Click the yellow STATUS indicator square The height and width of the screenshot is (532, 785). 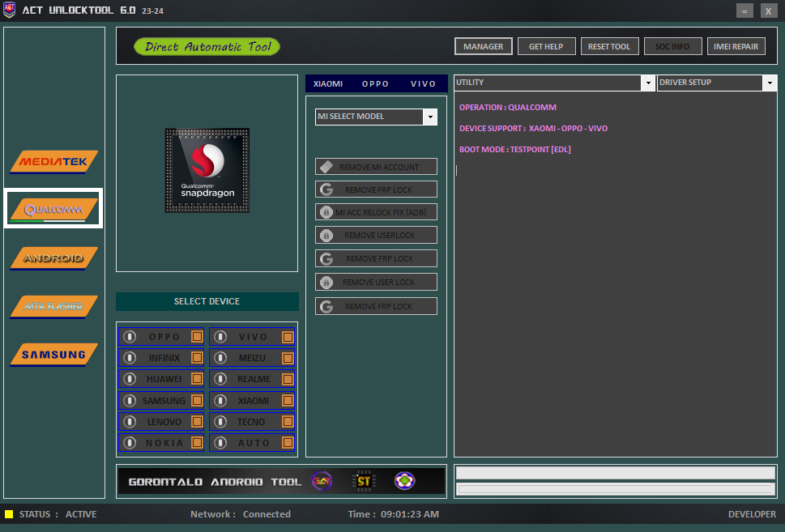point(9,514)
